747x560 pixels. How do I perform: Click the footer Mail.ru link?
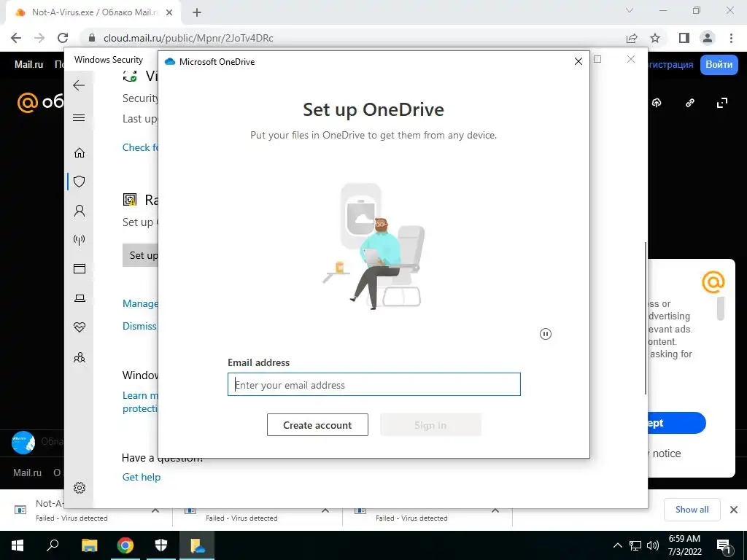(27, 472)
